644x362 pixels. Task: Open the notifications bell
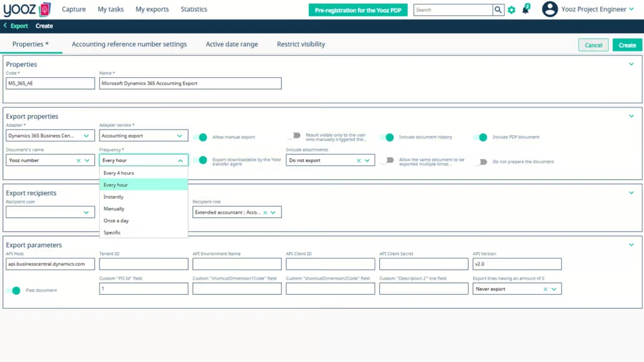tap(526, 9)
